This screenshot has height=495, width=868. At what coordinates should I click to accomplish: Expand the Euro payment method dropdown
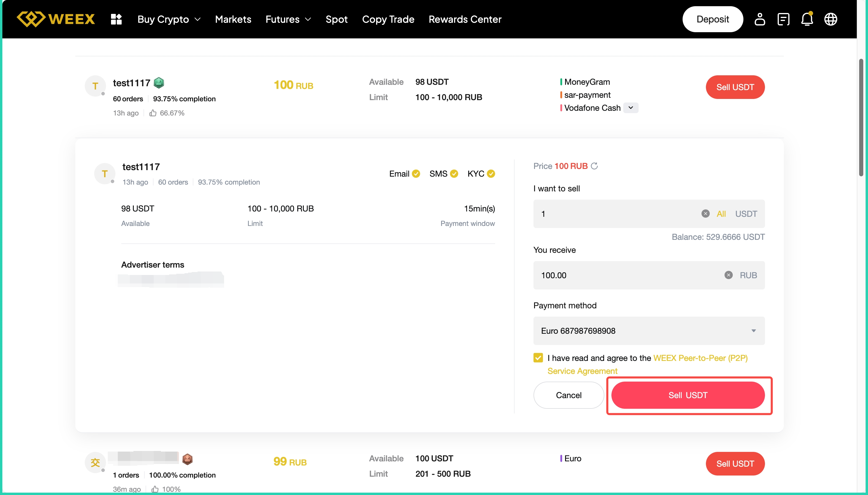753,331
